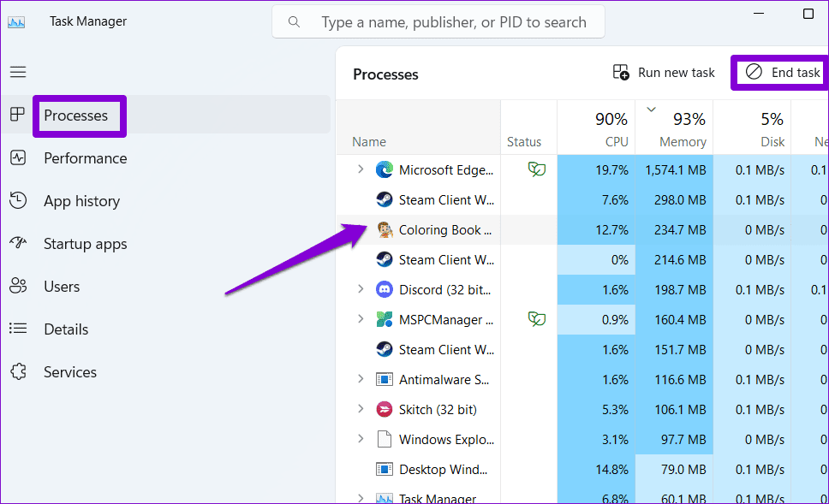The height and width of the screenshot is (504, 829).
Task: Sort by the CPU column header
Action: click(x=596, y=127)
